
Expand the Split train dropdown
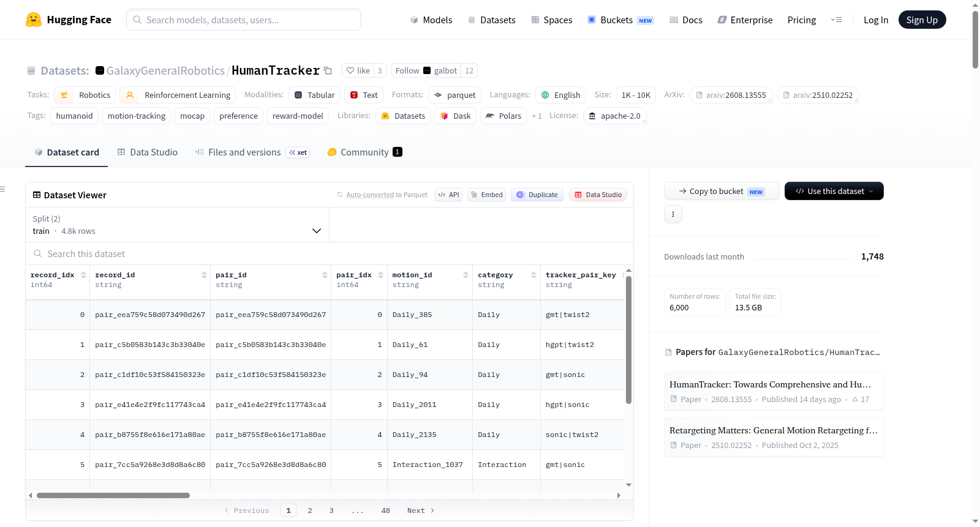[178, 225]
